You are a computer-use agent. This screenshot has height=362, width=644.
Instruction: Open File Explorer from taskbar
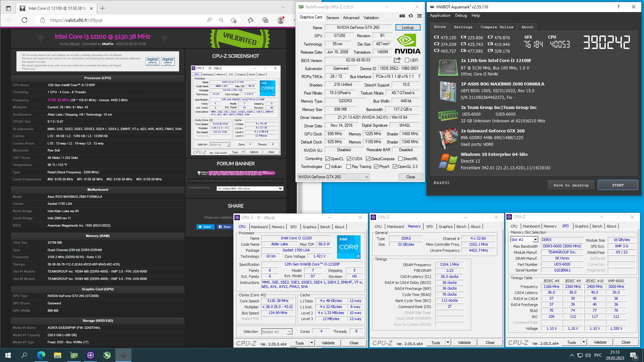(x=57, y=355)
